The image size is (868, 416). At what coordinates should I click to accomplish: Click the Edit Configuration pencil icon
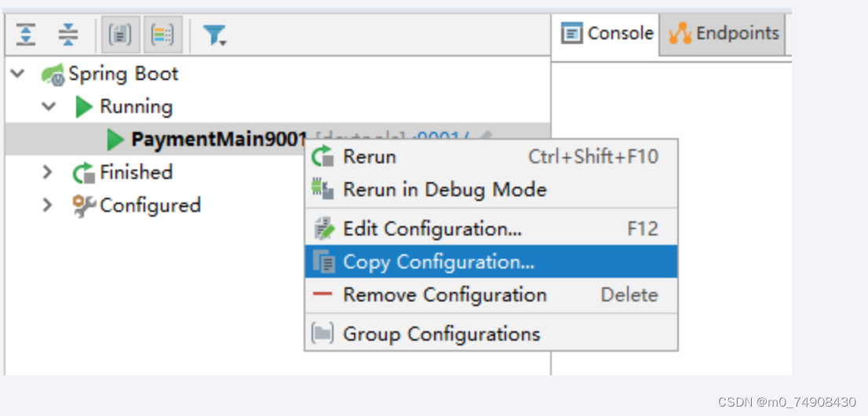coord(324,228)
